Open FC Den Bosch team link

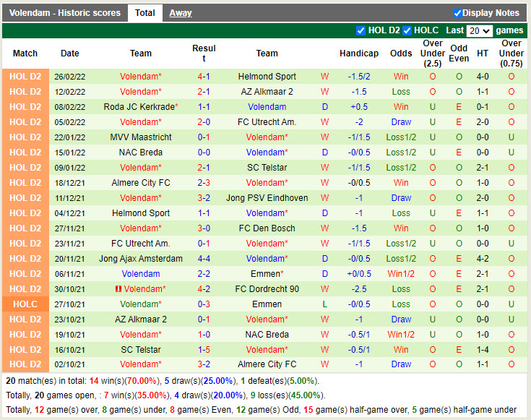267,228
